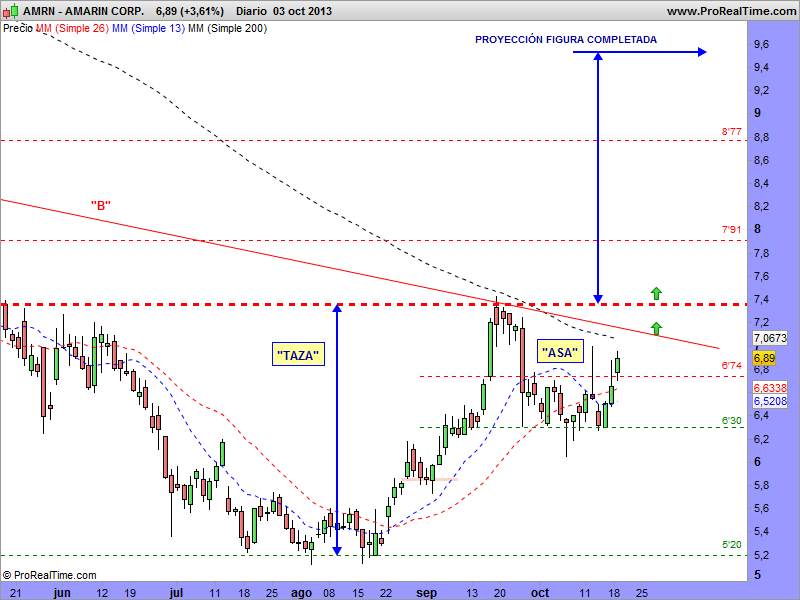This screenshot has height=600, width=800.
Task: Click the lower green arrow near trendline
Action: (x=656, y=328)
